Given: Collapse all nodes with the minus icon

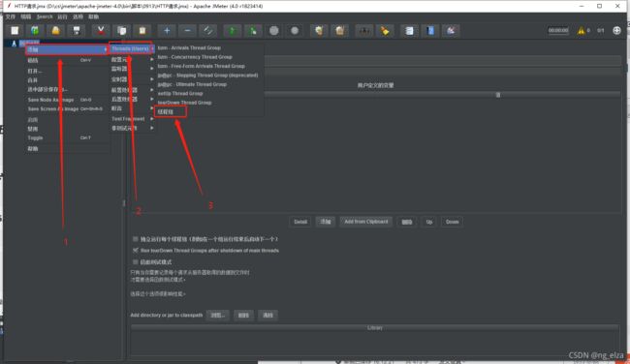Looking at the screenshot, I should [187, 31].
